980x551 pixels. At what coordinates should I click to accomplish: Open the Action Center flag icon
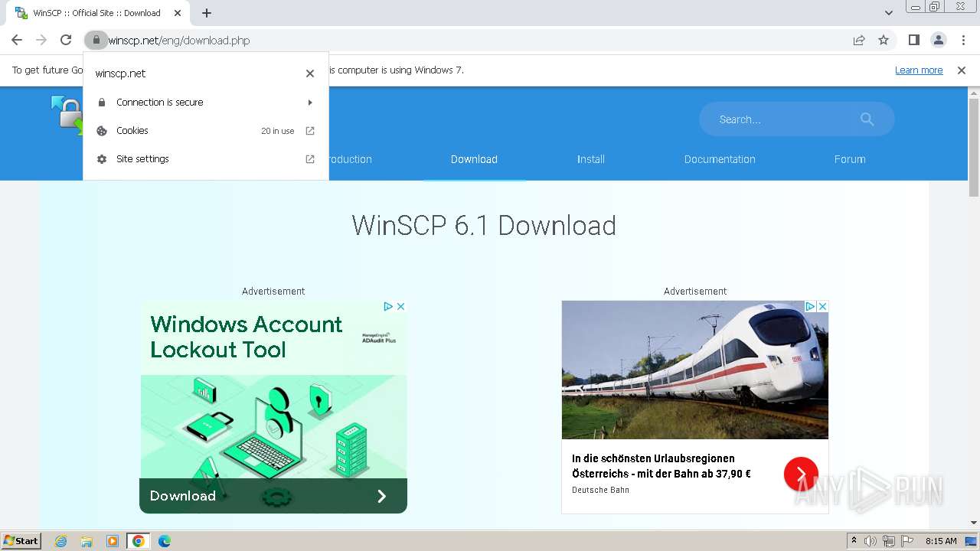[907, 541]
